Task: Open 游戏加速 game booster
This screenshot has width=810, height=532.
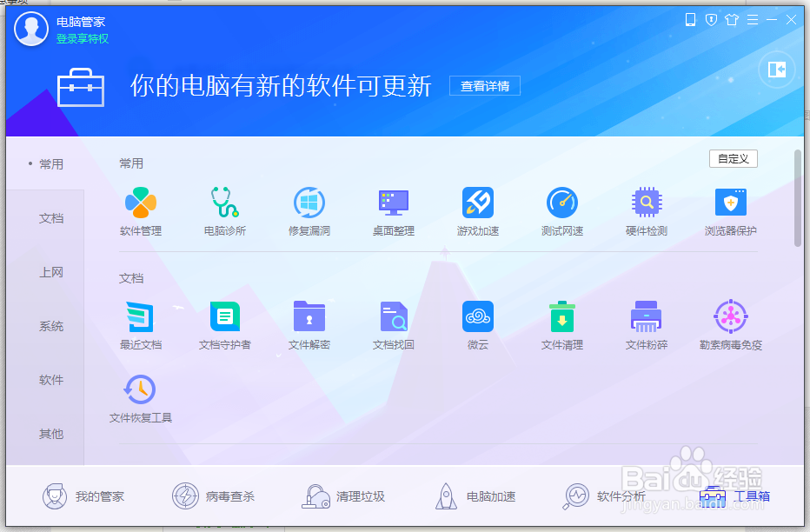Action: pos(478,212)
